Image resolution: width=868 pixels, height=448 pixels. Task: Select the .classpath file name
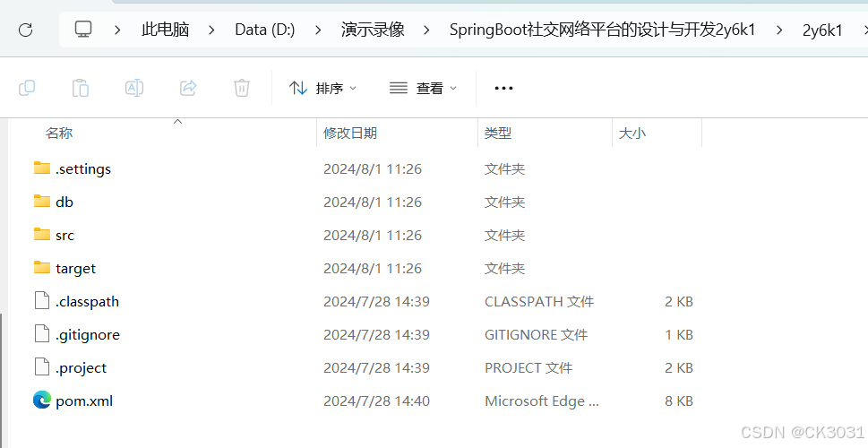(87, 302)
